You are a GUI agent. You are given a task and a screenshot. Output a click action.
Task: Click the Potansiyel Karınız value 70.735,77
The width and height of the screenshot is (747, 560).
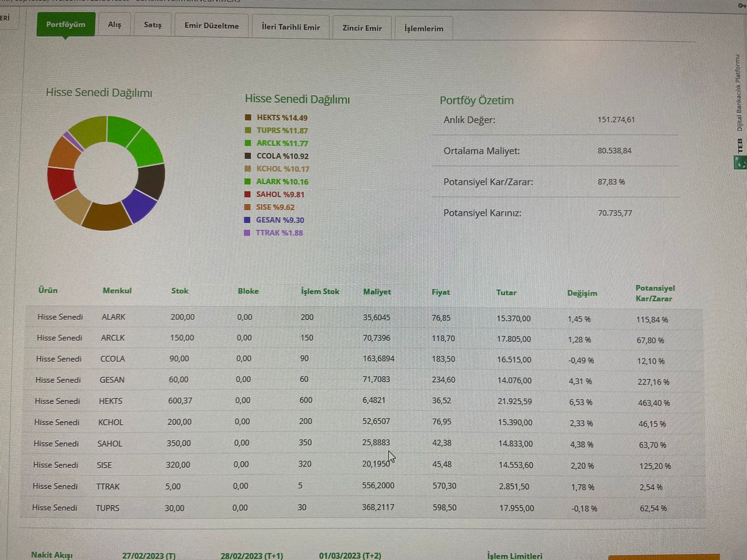pos(615,213)
